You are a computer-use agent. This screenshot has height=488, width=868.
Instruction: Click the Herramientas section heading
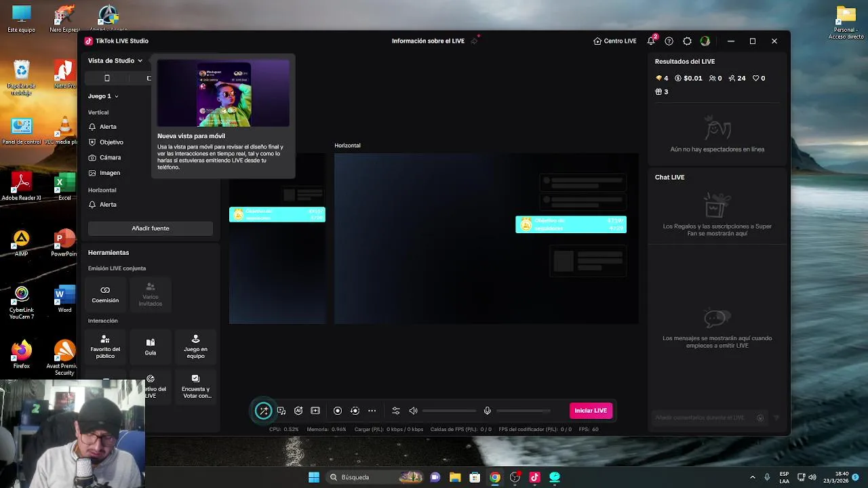click(x=108, y=253)
